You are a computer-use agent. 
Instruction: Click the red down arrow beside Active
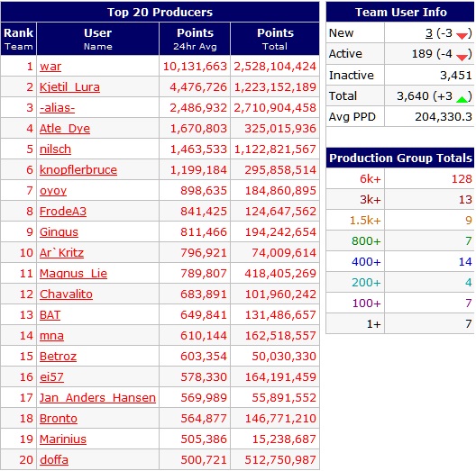[x=462, y=57]
